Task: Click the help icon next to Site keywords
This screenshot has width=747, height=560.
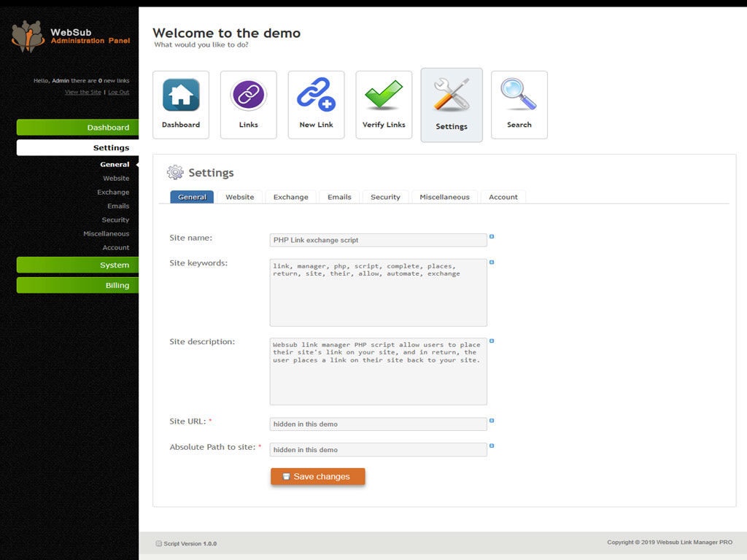Action: point(493,261)
